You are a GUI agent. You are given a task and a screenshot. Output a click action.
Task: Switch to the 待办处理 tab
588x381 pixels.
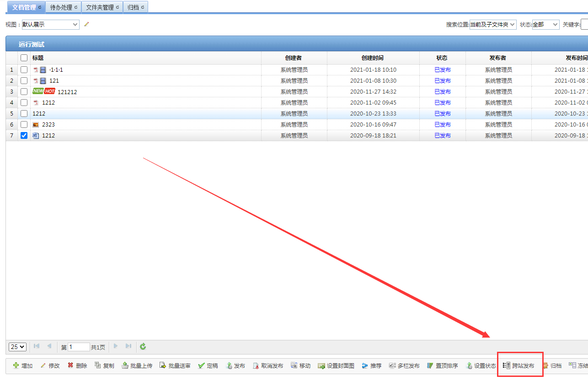(63, 7)
